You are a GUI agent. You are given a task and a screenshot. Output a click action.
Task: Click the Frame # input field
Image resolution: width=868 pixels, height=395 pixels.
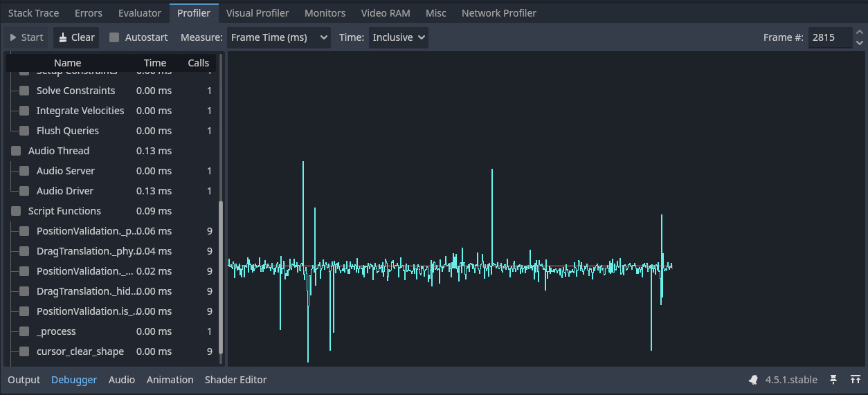(829, 37)
